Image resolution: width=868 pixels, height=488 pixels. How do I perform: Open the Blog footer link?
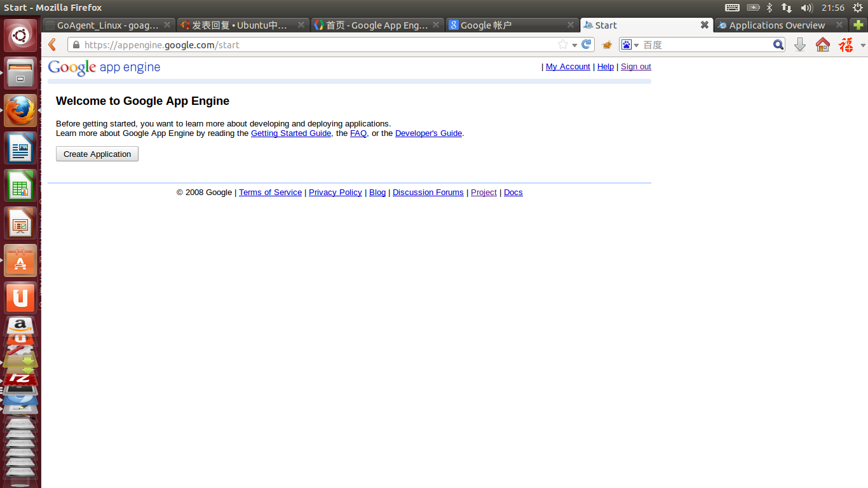pos(377,193)
